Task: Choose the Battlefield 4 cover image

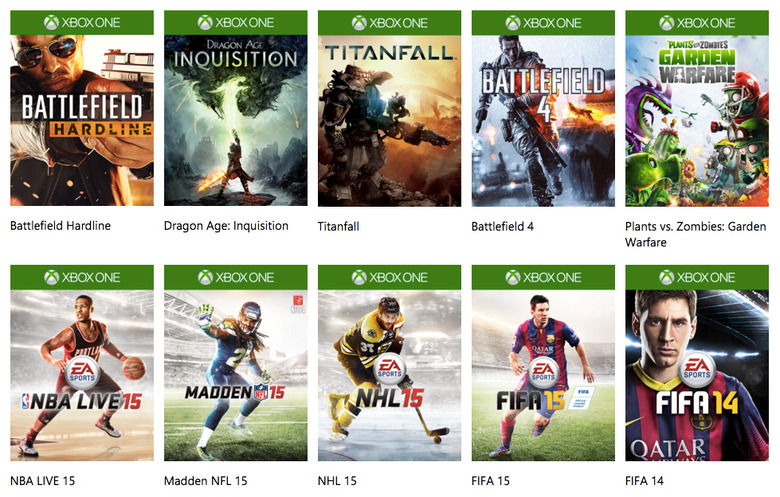Action: [543, 108]
